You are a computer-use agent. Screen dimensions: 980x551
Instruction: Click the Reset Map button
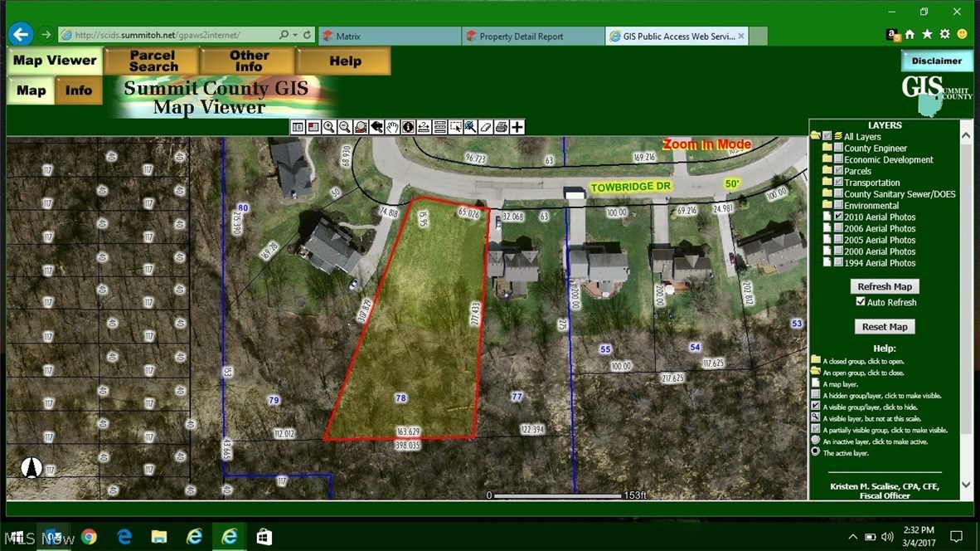coord(885,327)
